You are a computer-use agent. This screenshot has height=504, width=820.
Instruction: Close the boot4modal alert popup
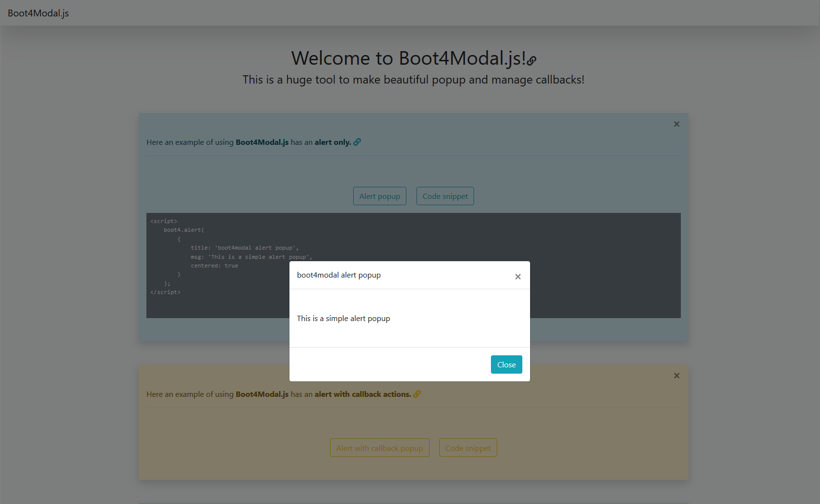(506, 364)
